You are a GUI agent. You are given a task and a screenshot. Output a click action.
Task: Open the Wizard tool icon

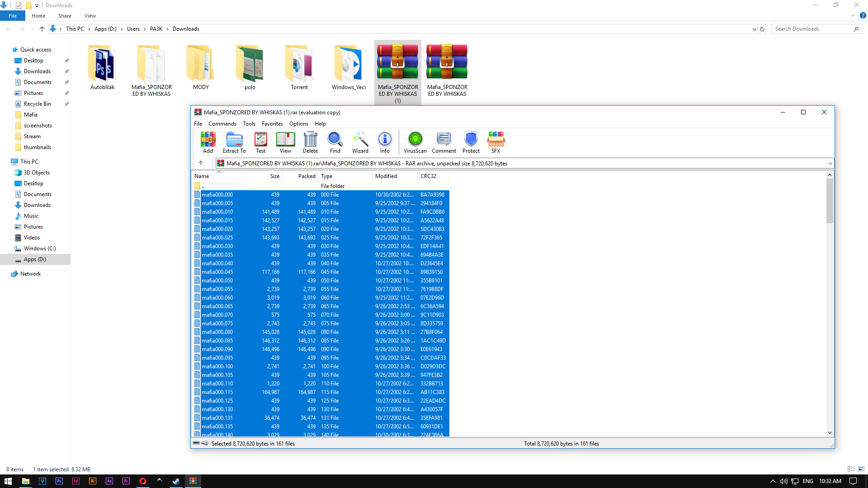(360, 142)
